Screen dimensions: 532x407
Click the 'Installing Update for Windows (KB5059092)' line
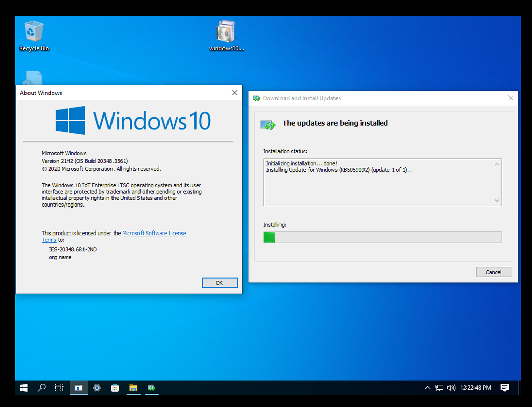click(339, 170)
